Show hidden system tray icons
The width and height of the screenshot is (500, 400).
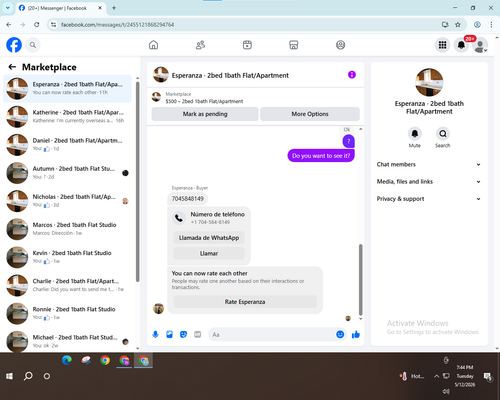click(436, 376)
